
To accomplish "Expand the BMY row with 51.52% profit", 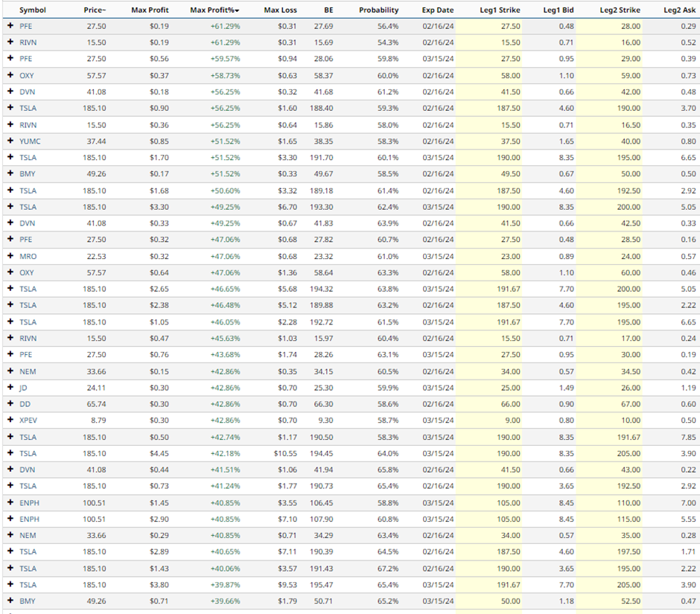I will (10, 173).
